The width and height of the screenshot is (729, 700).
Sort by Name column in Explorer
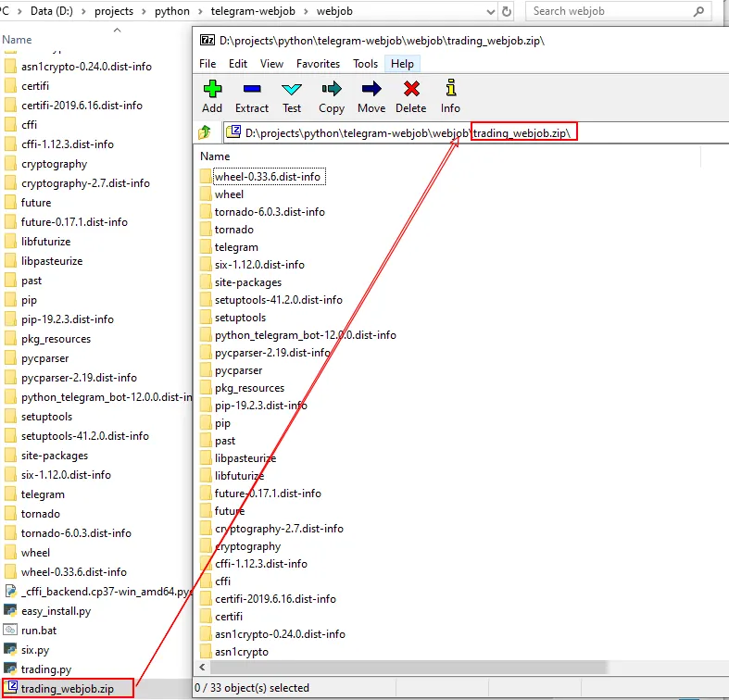(18, 40)
